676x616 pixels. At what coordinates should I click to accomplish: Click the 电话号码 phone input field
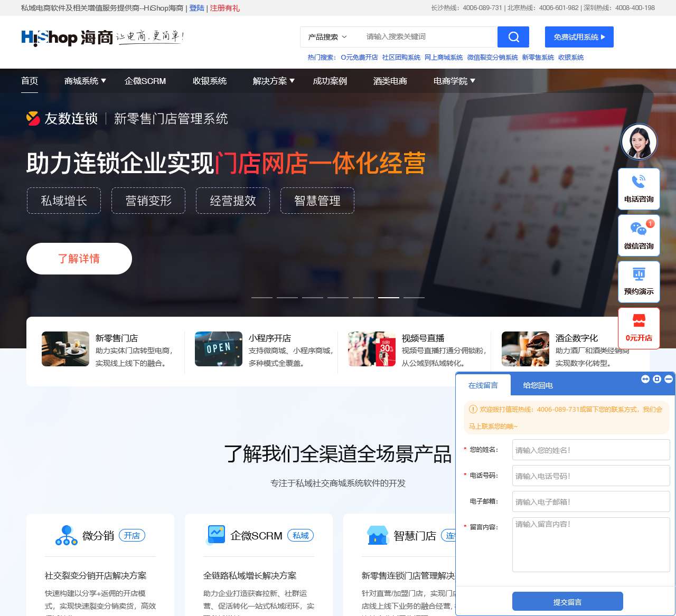pyautogui.click(x=591, y=476)
